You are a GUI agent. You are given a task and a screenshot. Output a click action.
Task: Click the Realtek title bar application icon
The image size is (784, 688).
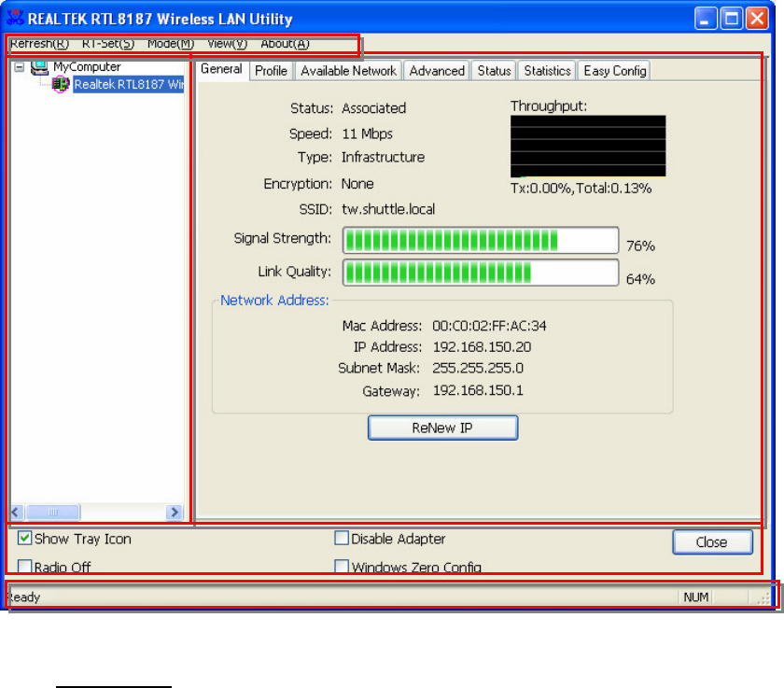[15, 18]
